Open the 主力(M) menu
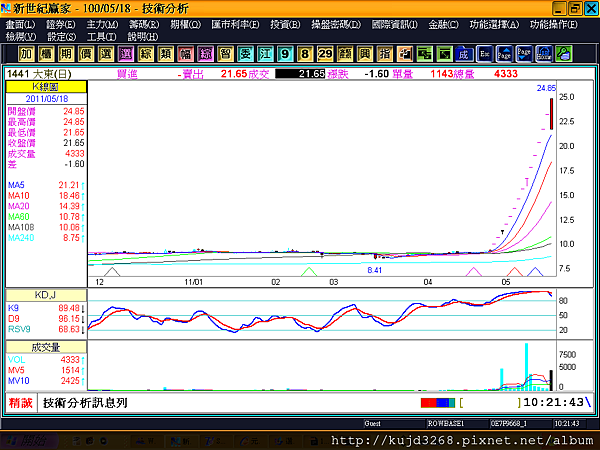 (102, 25)
